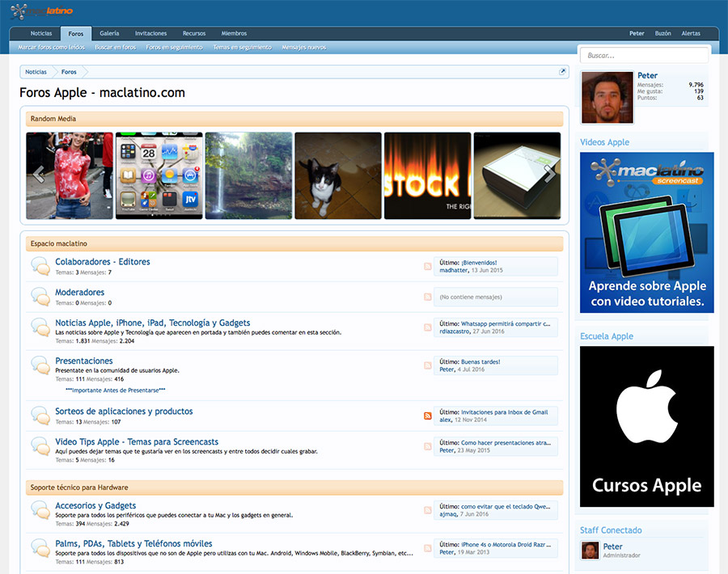Open flaming STOCK text thumbnail
Screen dimensions: 728x574
coord(428,176)
